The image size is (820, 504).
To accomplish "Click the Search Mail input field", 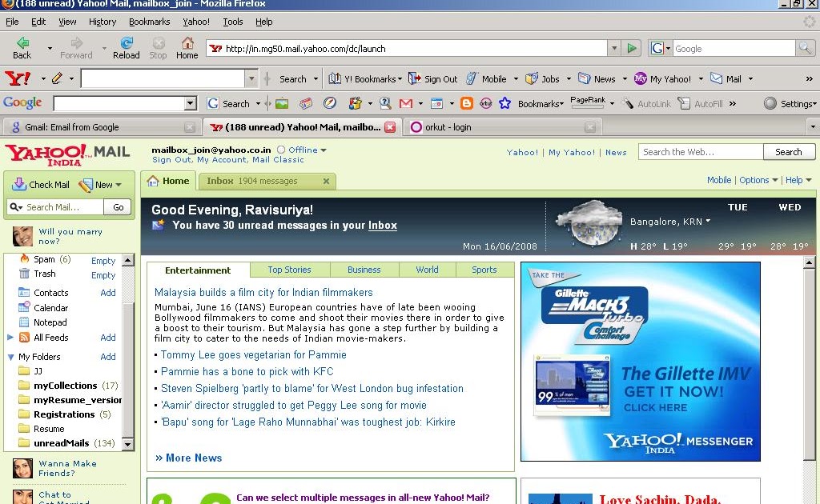I will click(x=56, y=206).
